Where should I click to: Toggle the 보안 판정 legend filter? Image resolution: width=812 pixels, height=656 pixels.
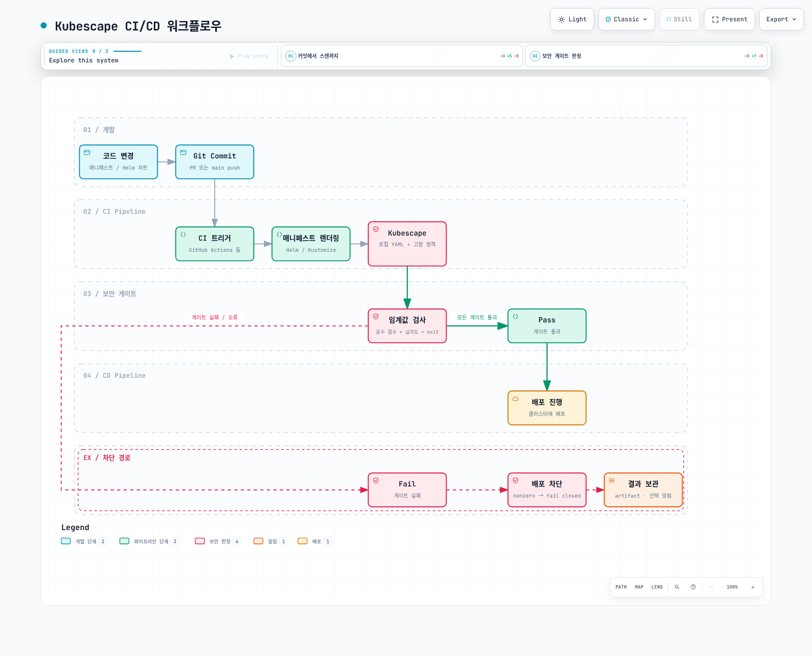click(x=218, y=541)
